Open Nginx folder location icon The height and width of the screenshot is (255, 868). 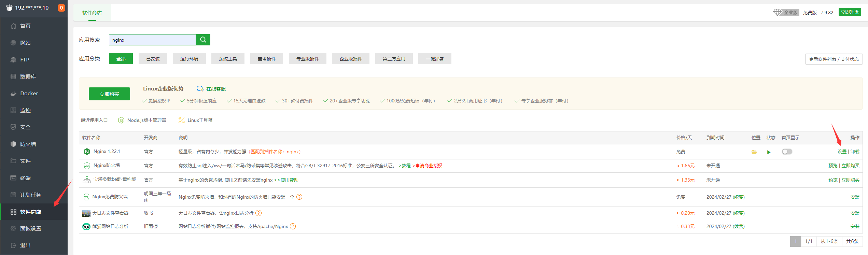[x=754, y=152]
